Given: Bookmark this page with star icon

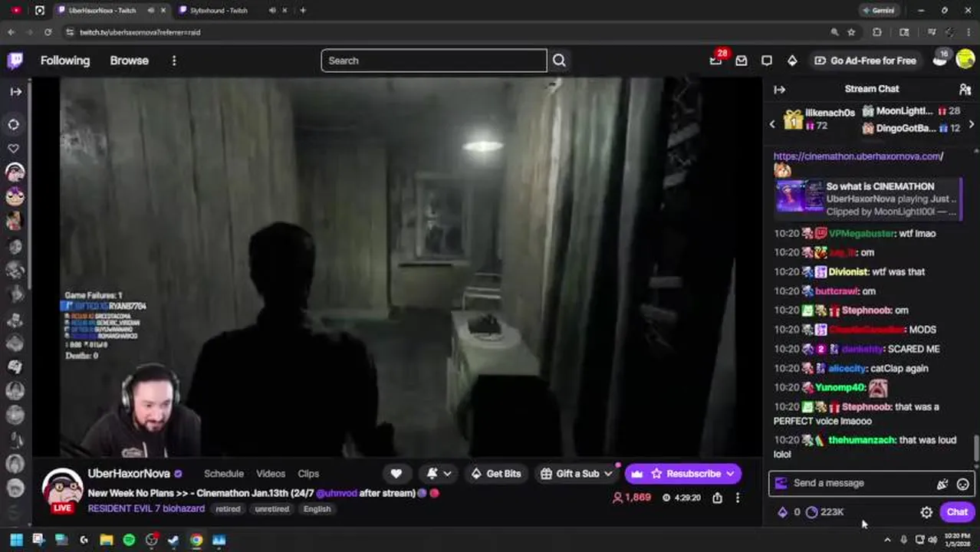Looking at the screenshot, I should click(x=851, y=32).
